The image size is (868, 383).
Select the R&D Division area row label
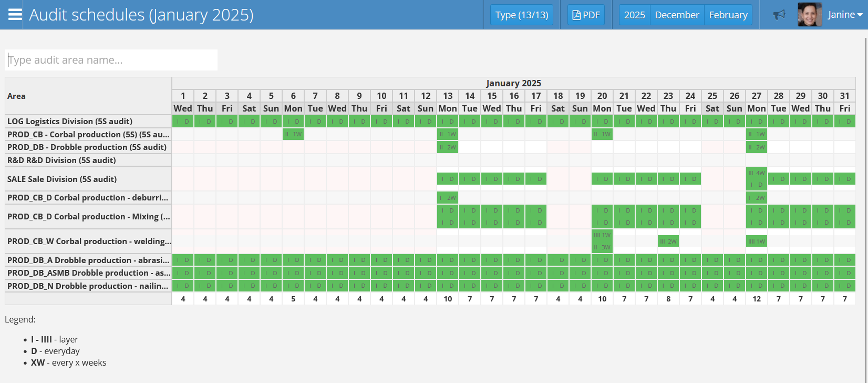tap(61, 160)
